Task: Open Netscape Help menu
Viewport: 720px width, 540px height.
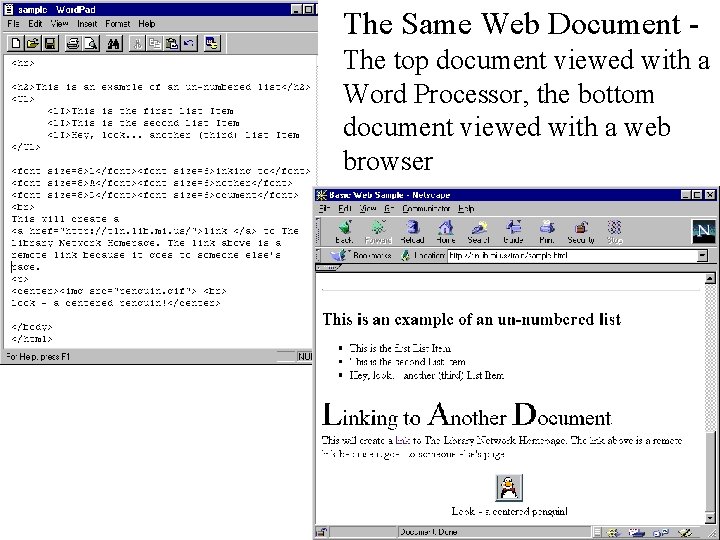Action: click(x=466, y=209)
